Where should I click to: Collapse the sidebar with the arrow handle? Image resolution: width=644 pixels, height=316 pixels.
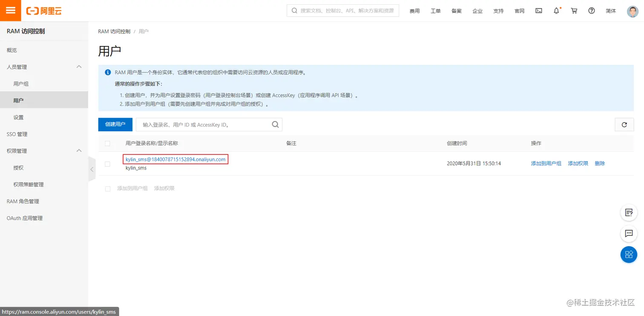coord(92,169)
